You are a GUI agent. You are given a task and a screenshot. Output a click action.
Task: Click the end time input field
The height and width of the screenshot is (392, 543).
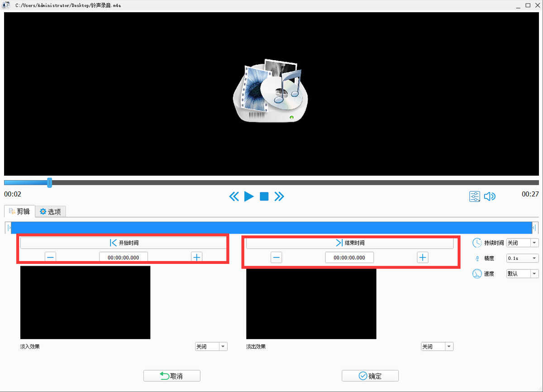[349, 258]
